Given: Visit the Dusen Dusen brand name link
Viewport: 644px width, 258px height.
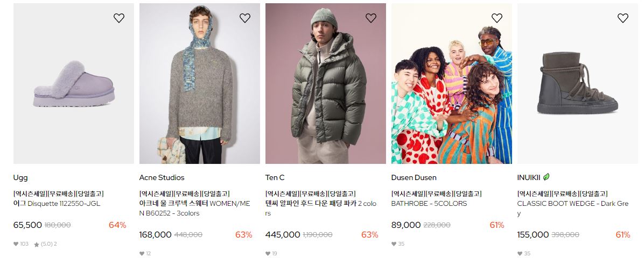Looking at the screenshot, I should tap(414, 177).
